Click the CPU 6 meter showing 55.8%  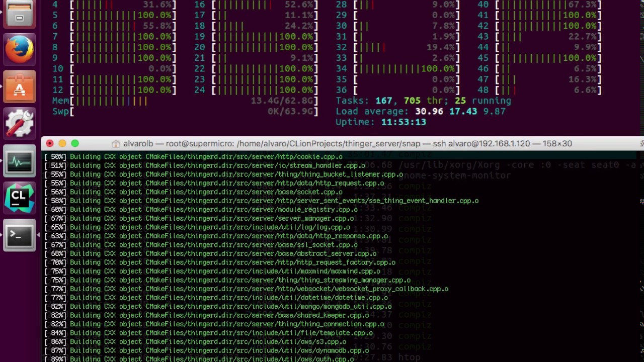[114, 26]
